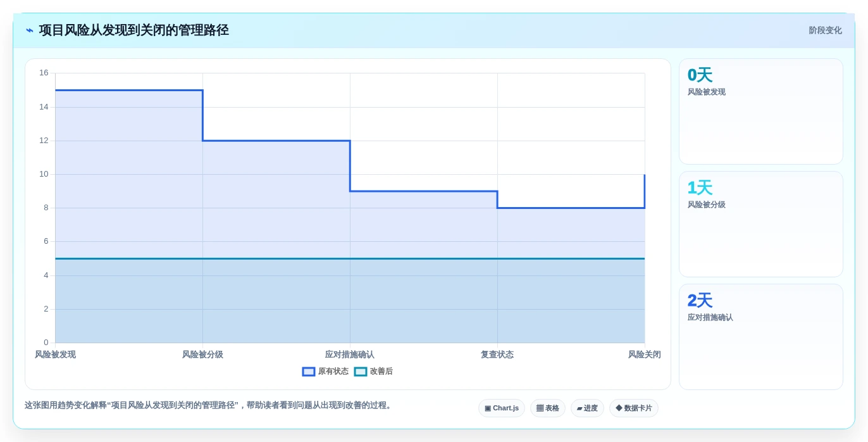Click the 复查状态 x-axis label
The image size is (868, 442).
coord(497,355)
